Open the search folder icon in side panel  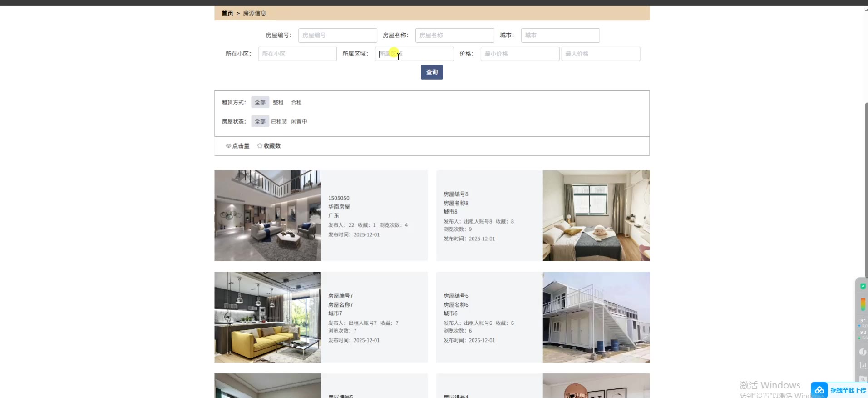[863, 379]
